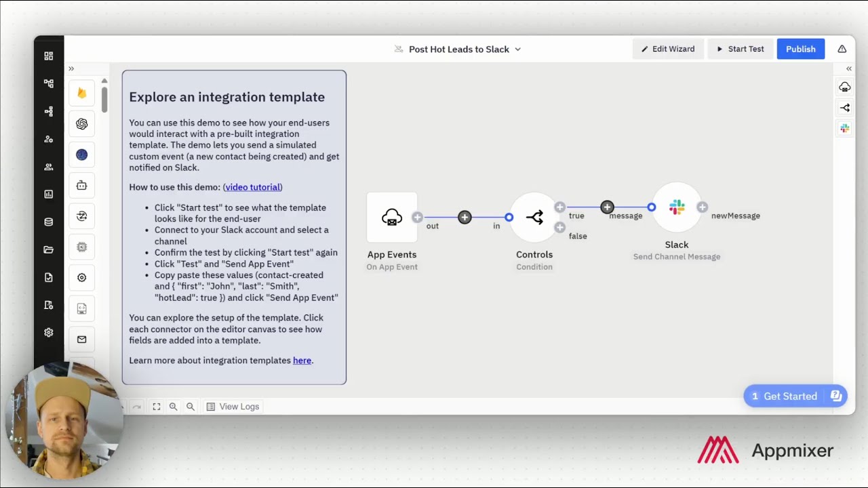Select the Controls Condition node on canvas
The width and height of the screenshot is (868, 488).
tap(534, 218)
